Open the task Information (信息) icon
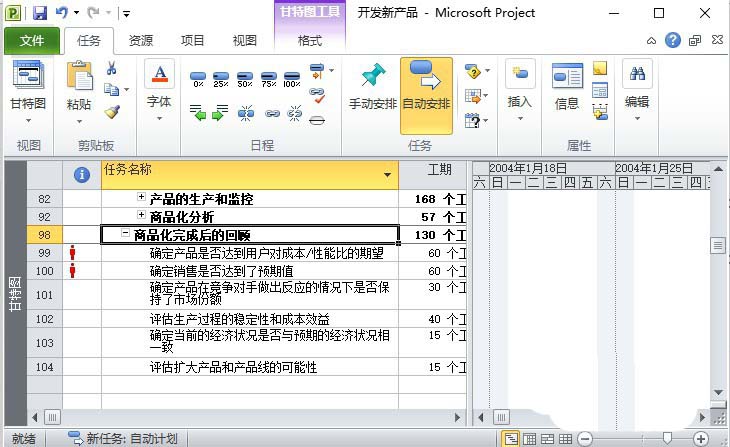This screenshot has height=447, width=730. tap(567, 75)
